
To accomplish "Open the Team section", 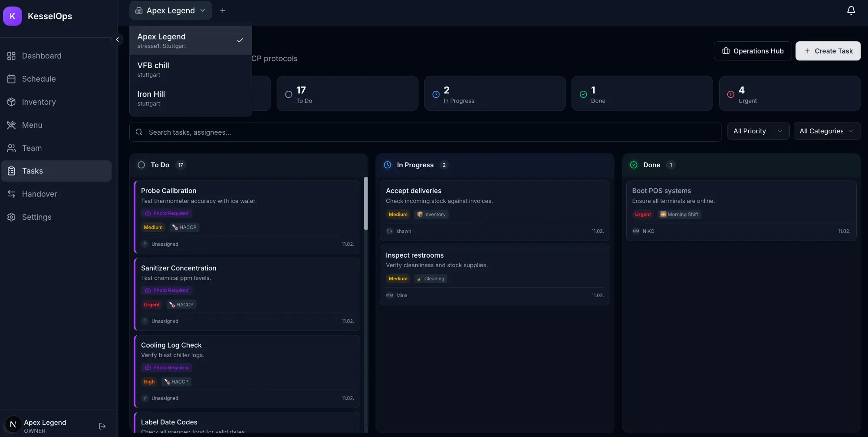I will 31,148.
